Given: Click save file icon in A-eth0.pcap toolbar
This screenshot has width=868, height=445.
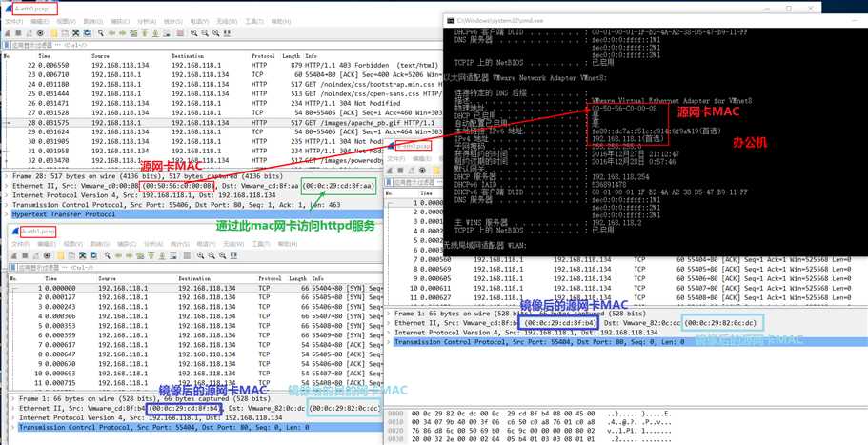Looking at the screenshot, I should pos(65,33).
